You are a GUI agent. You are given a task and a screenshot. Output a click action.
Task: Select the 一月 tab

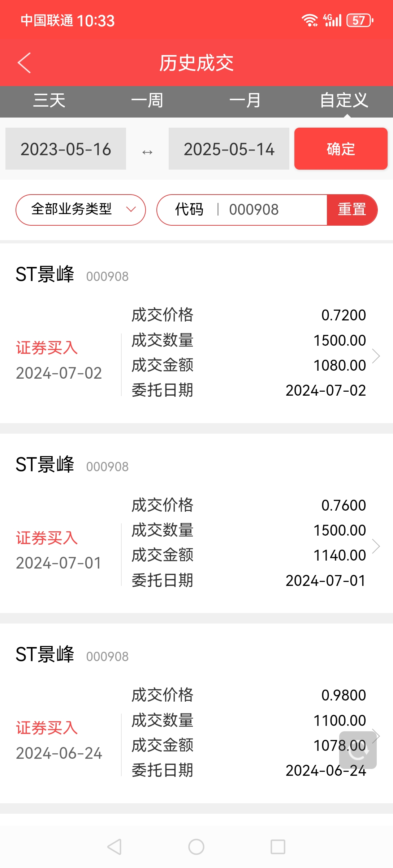pos(246,101)
